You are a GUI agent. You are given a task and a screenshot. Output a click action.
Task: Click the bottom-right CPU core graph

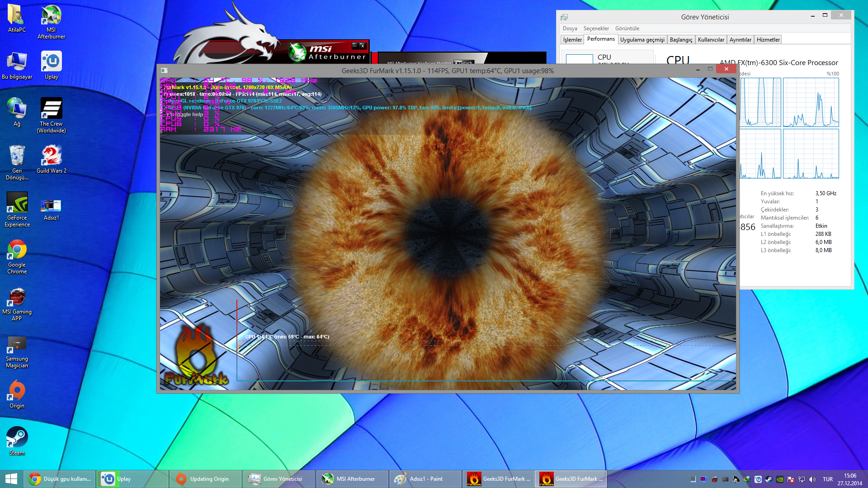811,154
